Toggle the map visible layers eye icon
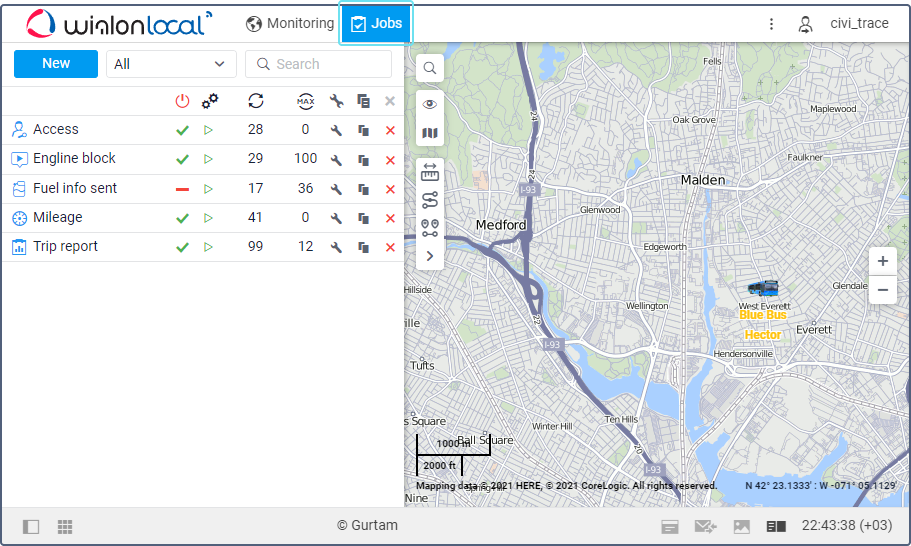Screen dimensions: 911x546 click(x=430, y=104)
